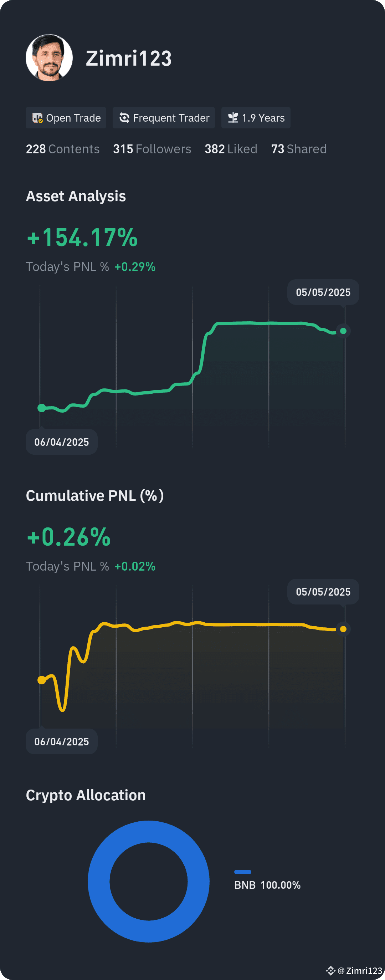Click the Binance logo watermark icon

coord(330,970)
